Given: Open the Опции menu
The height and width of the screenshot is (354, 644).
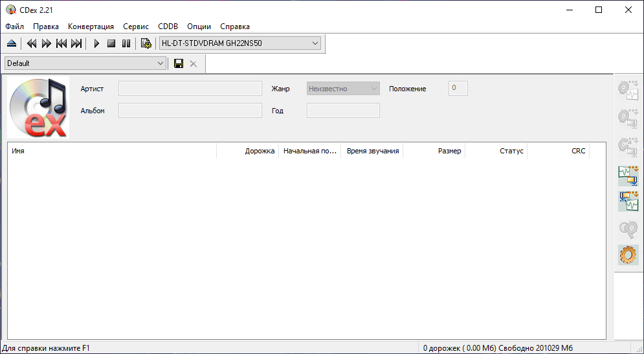Looking at the screenshot, I should (199, 27).
